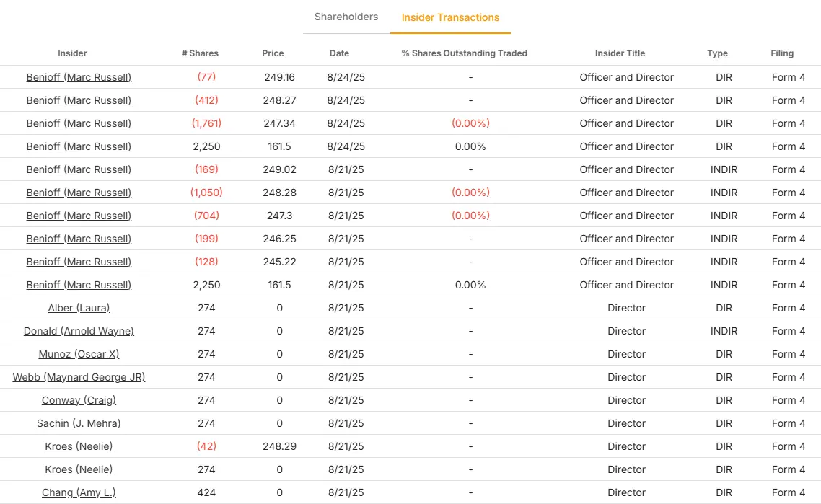The image size is (821, 504).
Task: Open Webb (Maynard George JR) link
Action: (x=79, y=377)
